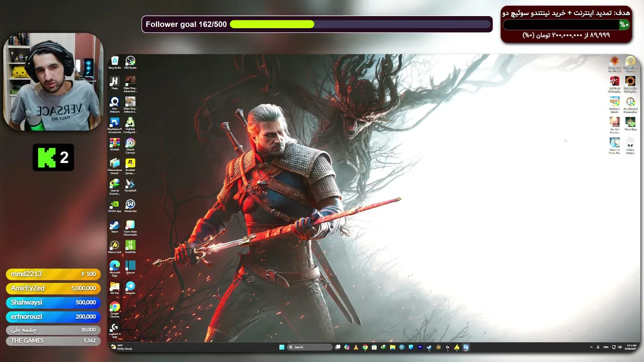Open PlayStation Accessories desktop shortcut
The height and width of the screenshot is (362, 644).
tap(115, 125)
